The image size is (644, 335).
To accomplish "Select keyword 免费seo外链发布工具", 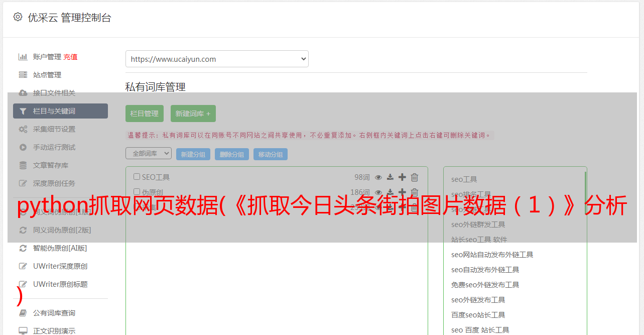I will (485, 285).
